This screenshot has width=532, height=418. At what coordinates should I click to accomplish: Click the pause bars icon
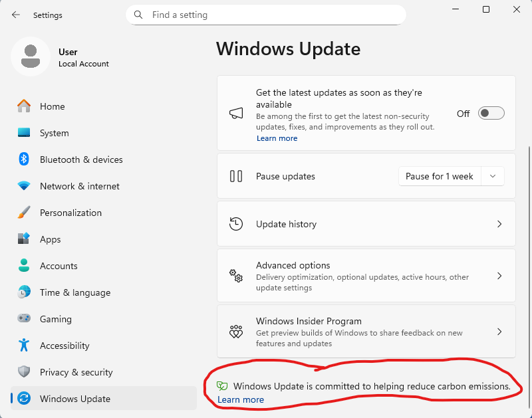tap(236, 176)
